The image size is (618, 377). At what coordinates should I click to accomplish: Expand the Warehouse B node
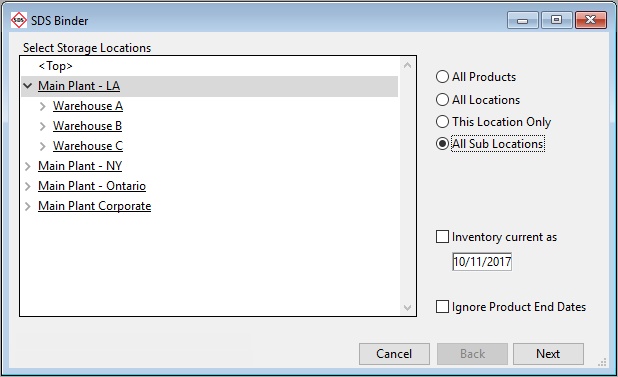(x=43, y=126)
